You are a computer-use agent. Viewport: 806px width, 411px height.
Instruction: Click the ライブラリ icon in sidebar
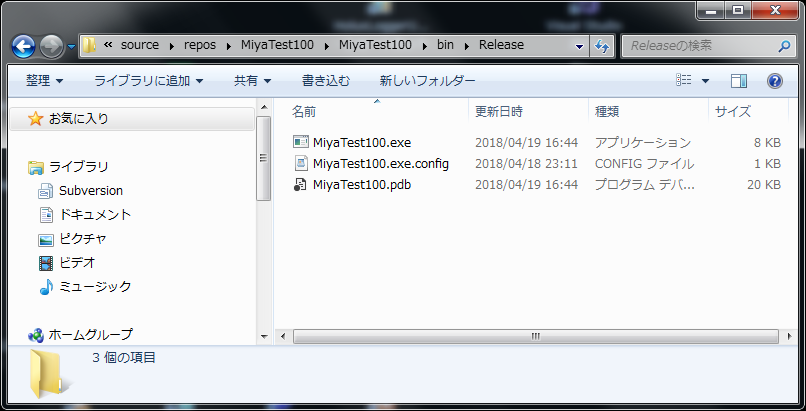[35, 167]
